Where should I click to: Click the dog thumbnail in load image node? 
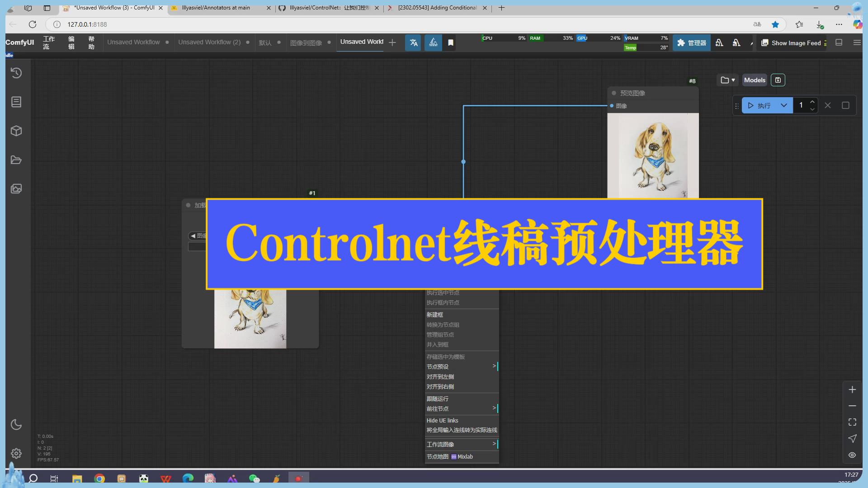(x=250, y=319)
